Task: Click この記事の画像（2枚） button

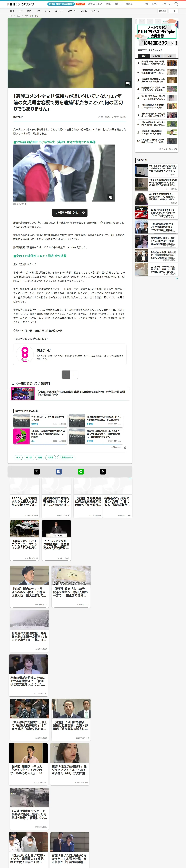Action: coord(70,213)
